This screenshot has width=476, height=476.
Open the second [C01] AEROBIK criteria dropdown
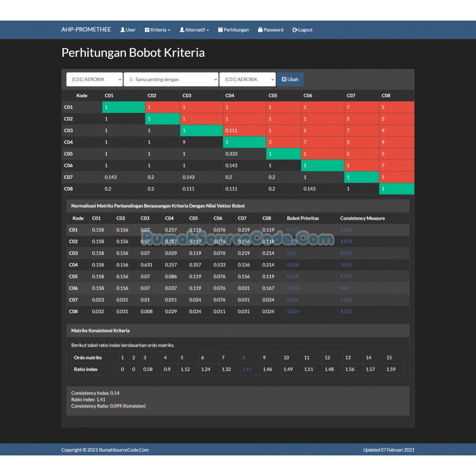tap(247, 80)
